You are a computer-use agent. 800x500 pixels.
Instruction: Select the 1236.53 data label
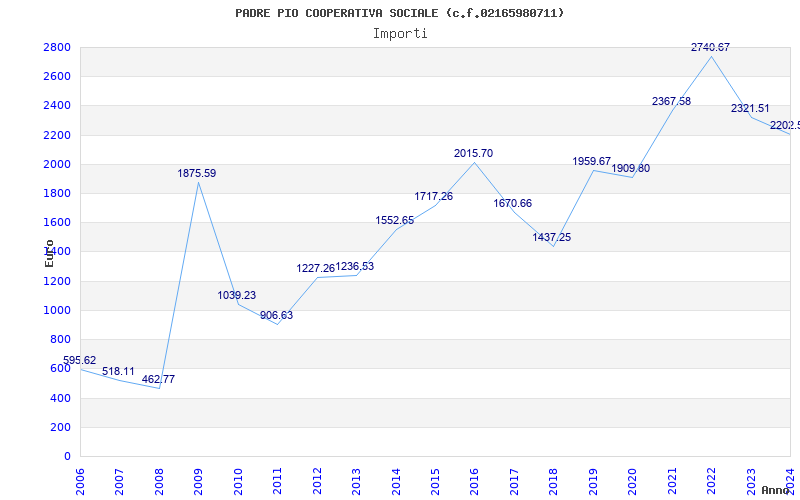click(355, 266)
